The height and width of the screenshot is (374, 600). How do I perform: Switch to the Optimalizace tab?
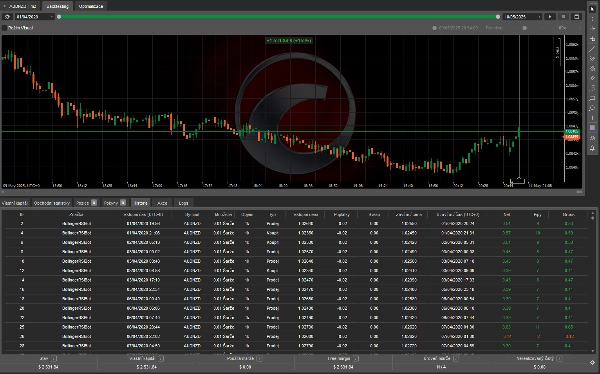(91, 6)
